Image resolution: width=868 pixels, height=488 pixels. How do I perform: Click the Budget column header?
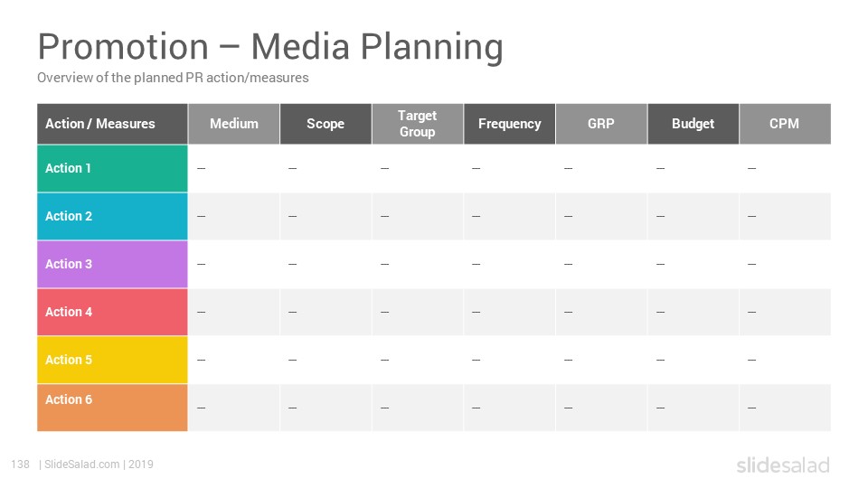(x=693, y=124)
